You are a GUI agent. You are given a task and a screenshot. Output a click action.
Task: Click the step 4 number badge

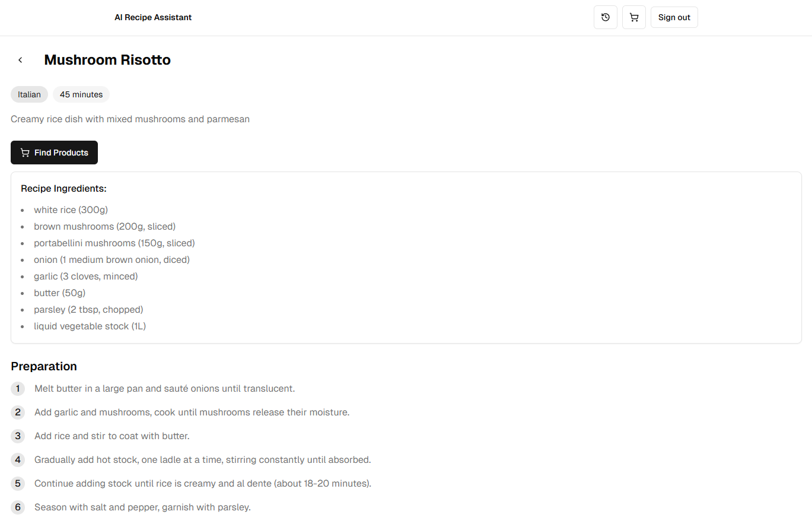point(18,460)
